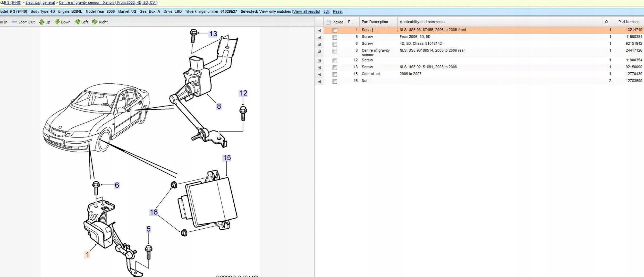
Task: Tick the checkbox for the Control unit row
Action: [335, 74]
